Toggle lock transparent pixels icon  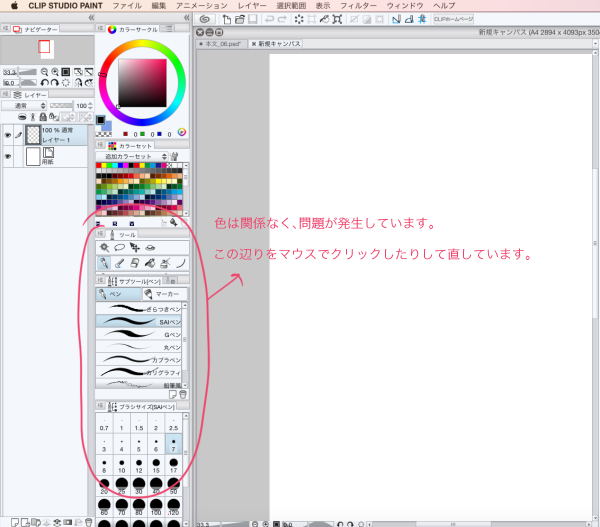point(54,117)
